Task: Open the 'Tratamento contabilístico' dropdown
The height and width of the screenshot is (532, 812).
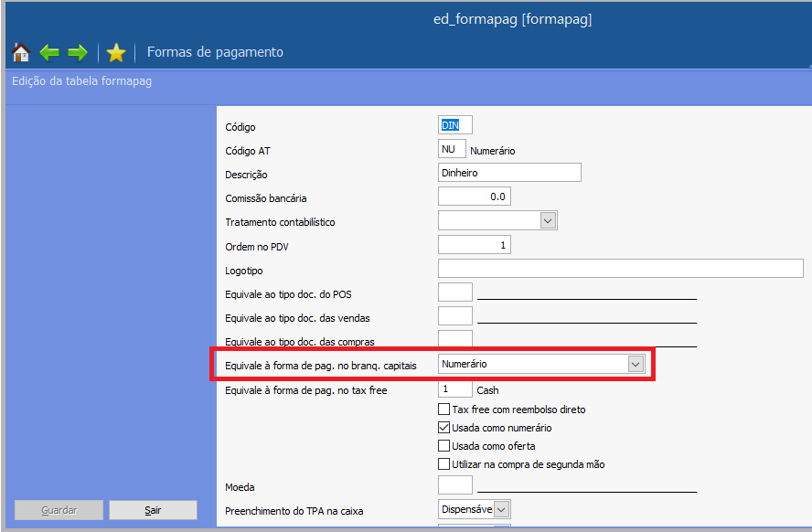Action: click(548, 220)
